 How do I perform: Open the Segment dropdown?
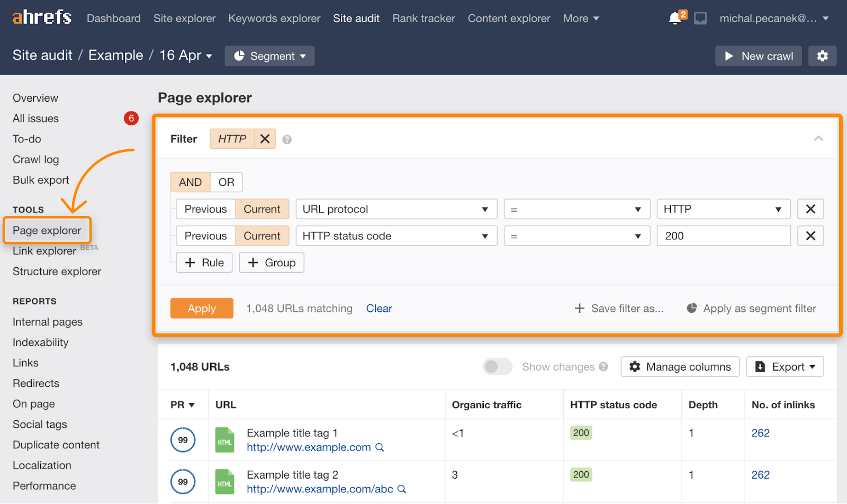click(269, 56)
